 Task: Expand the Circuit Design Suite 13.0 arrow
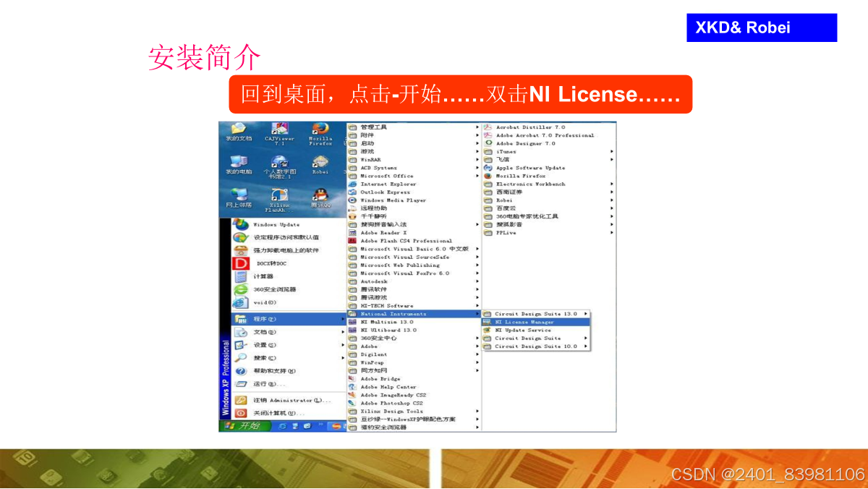585,314
